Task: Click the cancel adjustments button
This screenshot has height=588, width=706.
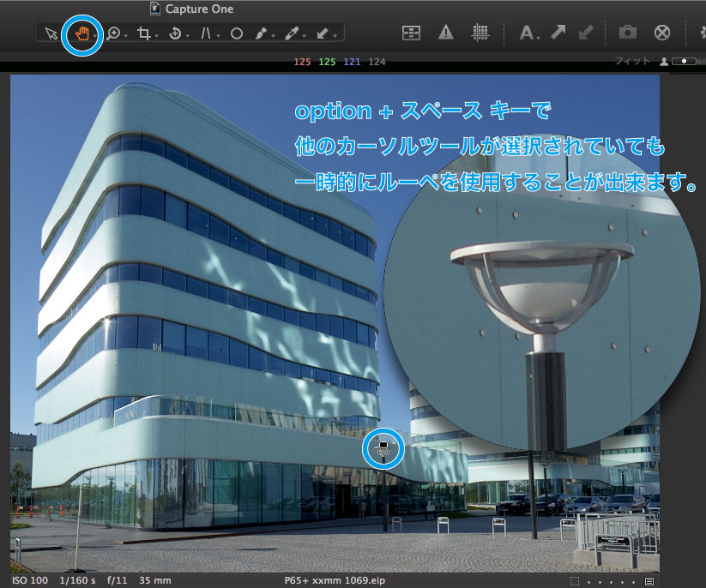Action: coord(661,33)
